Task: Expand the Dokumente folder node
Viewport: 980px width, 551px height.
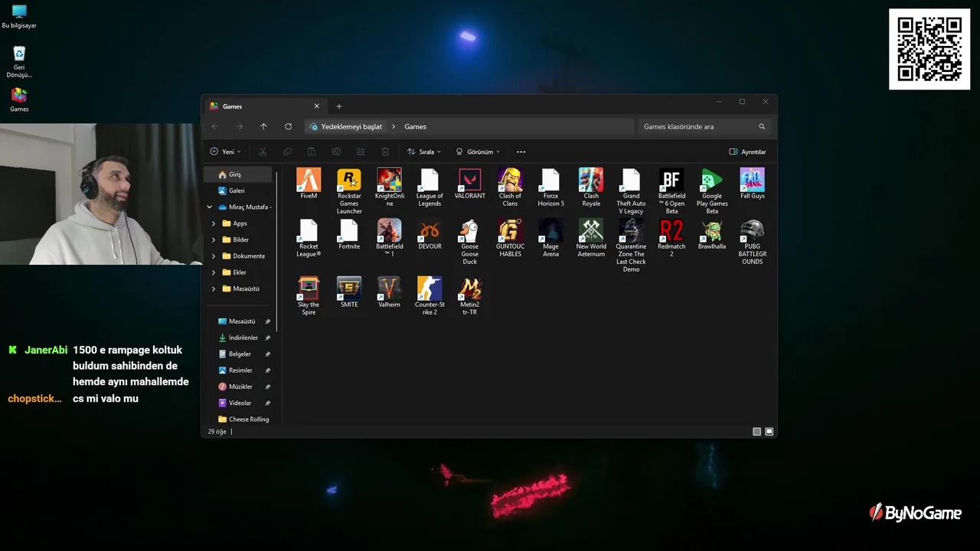Action: [x=214, y=256]
